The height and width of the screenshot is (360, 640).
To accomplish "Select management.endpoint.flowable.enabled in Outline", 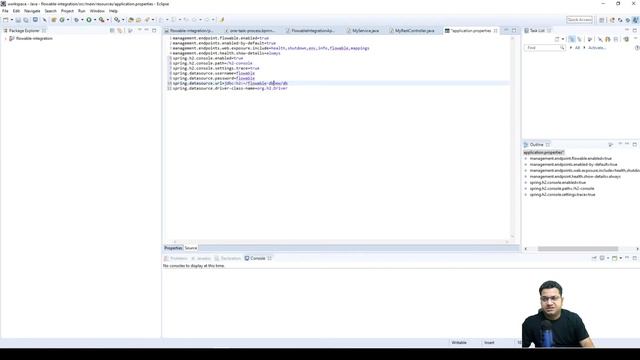I will [x=571, y=158].
